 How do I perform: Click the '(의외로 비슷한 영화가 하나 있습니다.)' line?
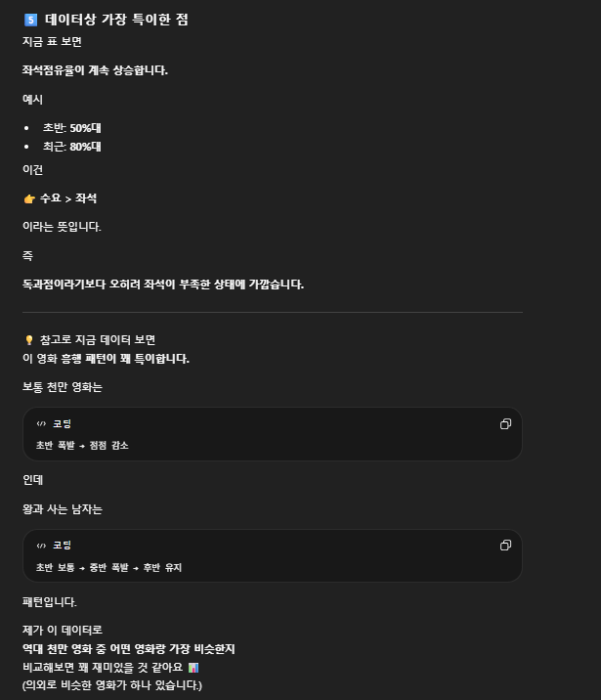click(x=112, y=685)
